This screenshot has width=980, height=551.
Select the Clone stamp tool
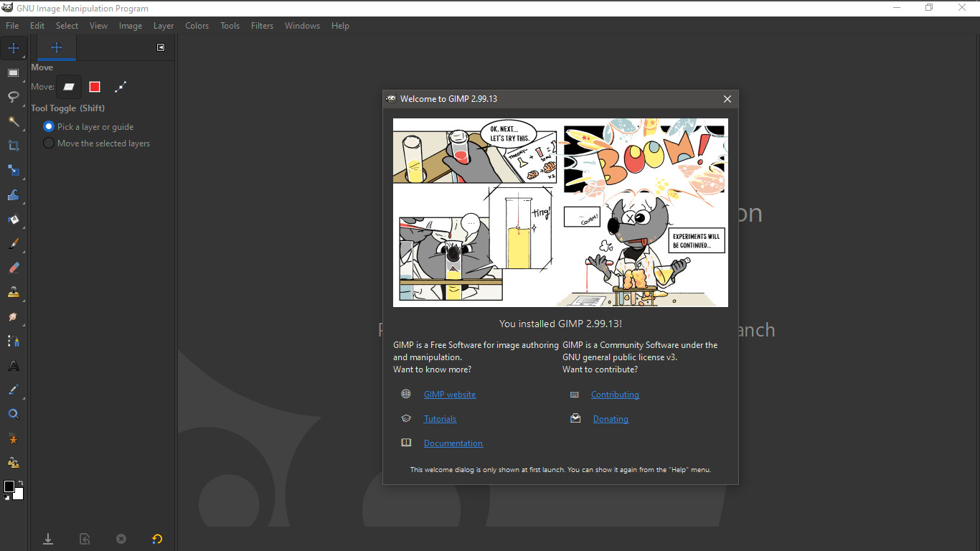(14, 292)
